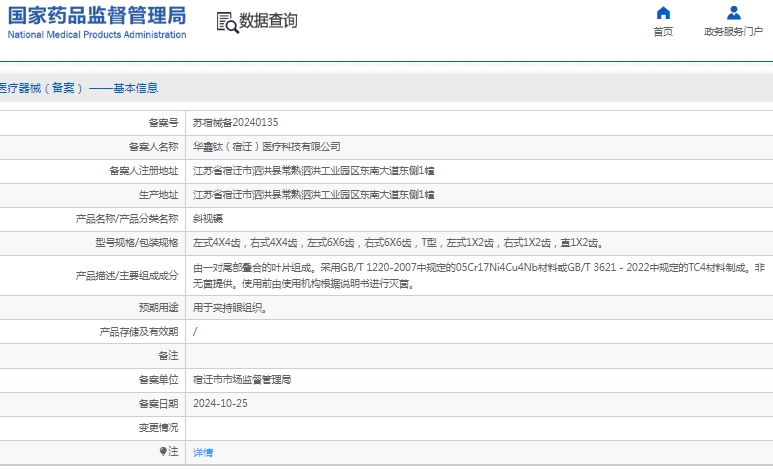Click the 政务服务门户 text link
Viewport: 773px width, 470px height.
tap(734, 32)
